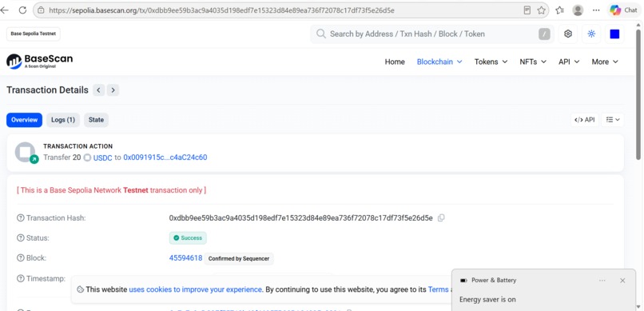
Task: Click the </> API button
Action: point(585,120)
